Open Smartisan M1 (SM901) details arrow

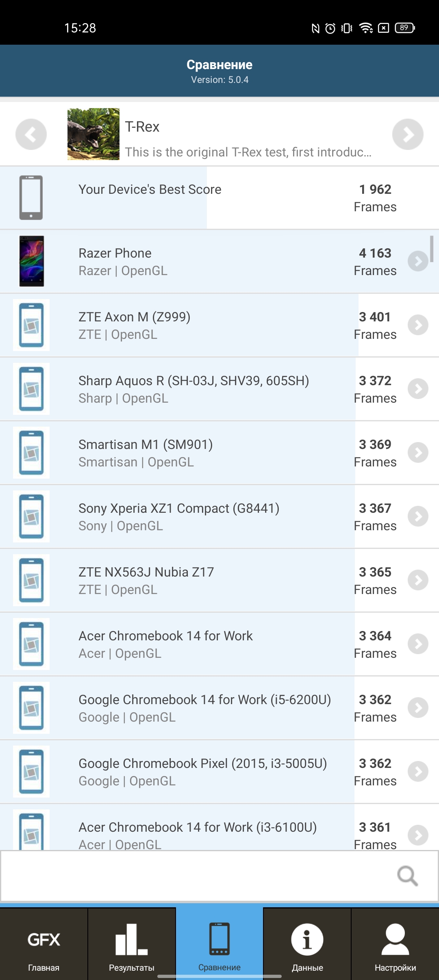tap(418, 453)
